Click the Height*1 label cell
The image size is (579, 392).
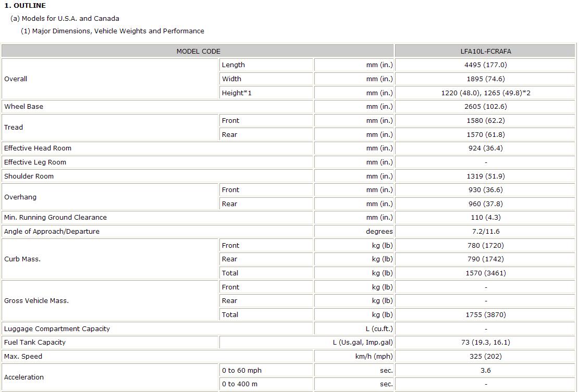coord(237,93)
